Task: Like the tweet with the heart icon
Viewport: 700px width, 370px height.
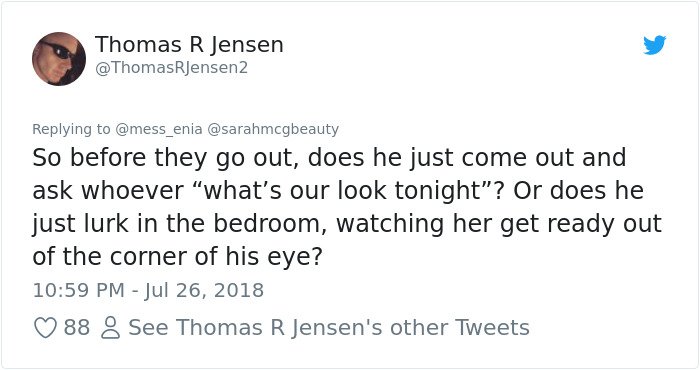Action: (45, 328)
